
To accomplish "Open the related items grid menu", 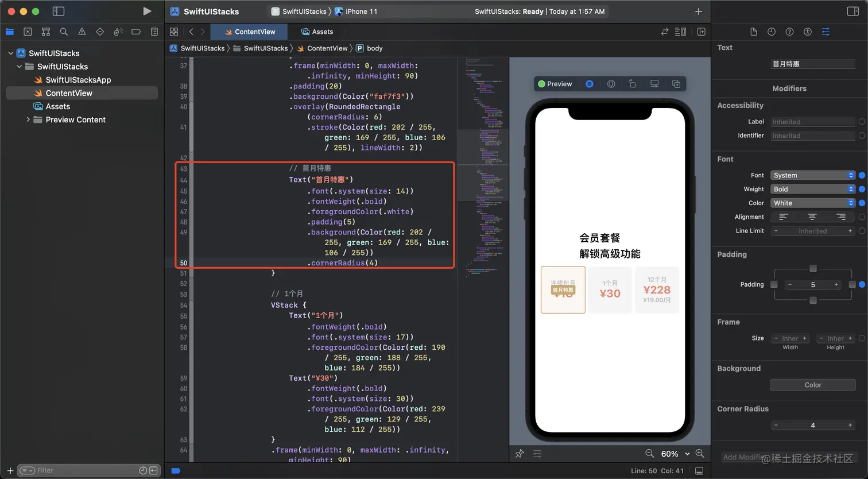I will point(174,32).
